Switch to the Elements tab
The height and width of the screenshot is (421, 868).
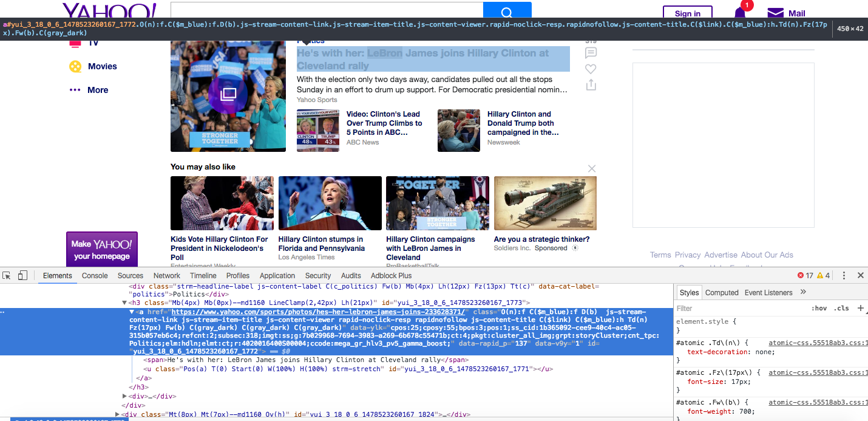pyautogui.click(x=58, y=276)
